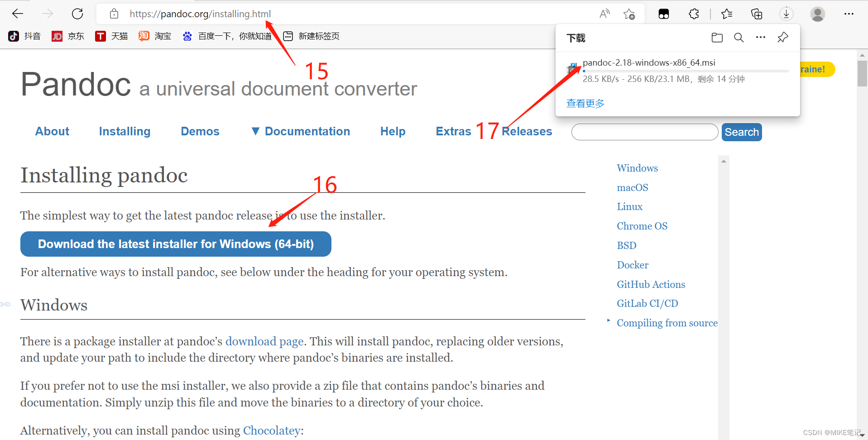Pin the downloads panel

(x=783, y=38)
